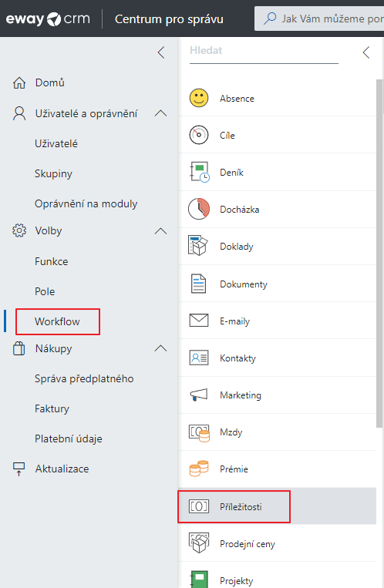Image resolution: width=384 pixels, height=588 pixels.
Task: Collapse the Uživatelé a oprávnění section
Action: tap(160, 113)
